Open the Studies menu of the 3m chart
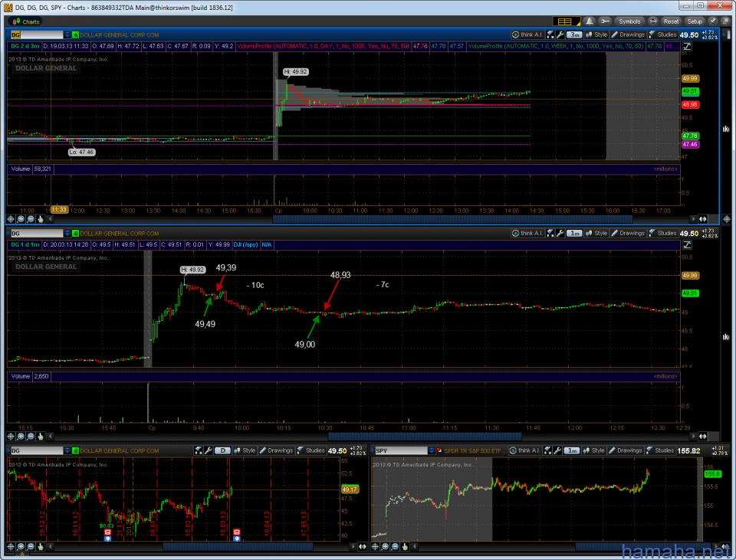 [x=662, y=34]
